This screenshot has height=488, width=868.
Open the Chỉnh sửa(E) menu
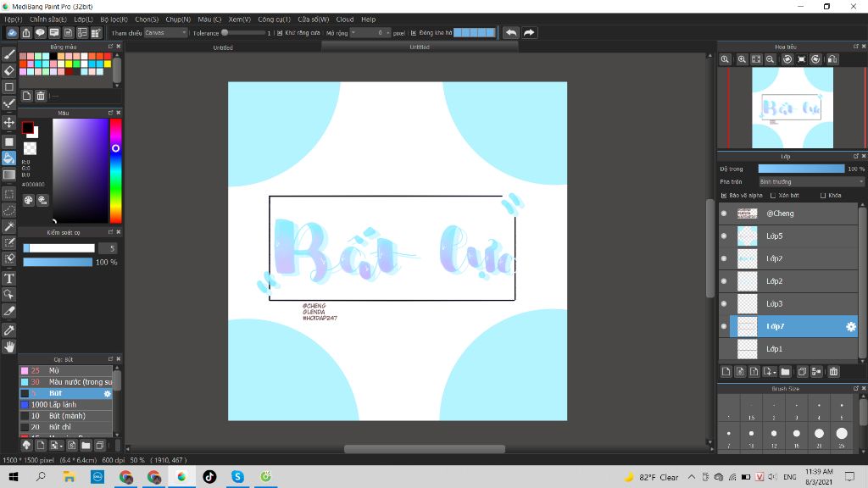[48, 19]
